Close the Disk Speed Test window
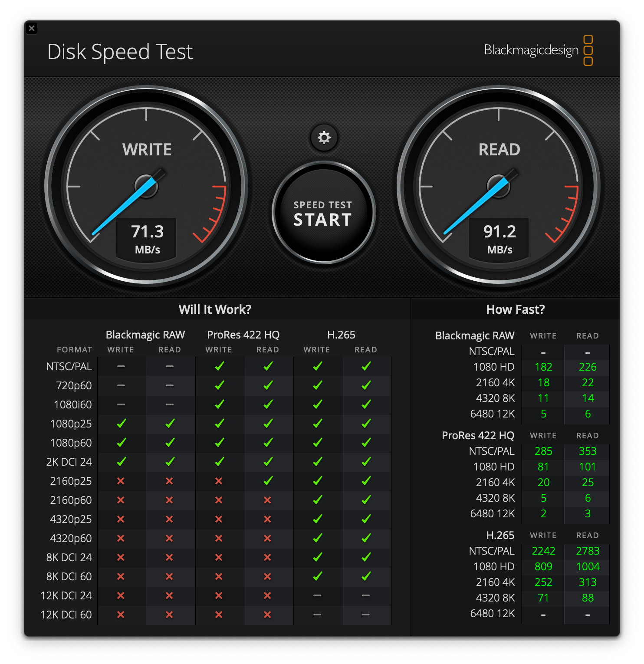644x664 pixels. point(32,28)
